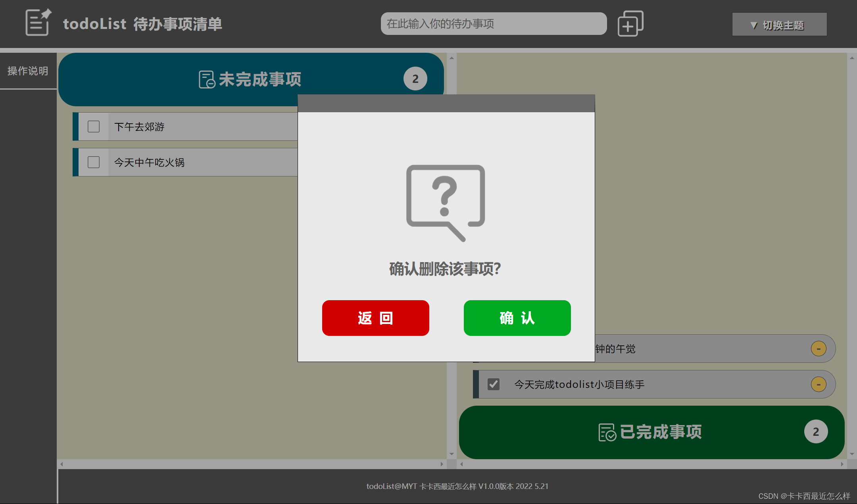Click the minus delete icon for the 午觉 item

point(818,349)
